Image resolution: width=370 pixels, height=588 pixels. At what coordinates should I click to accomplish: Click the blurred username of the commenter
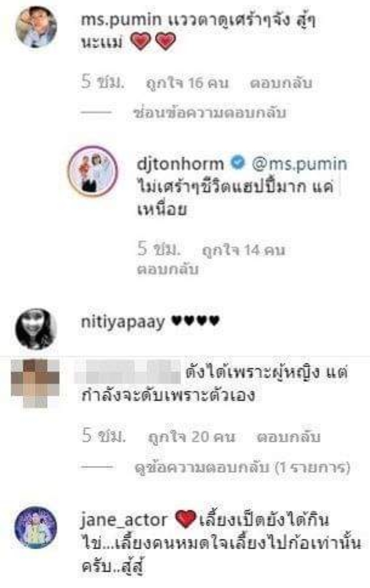pos(127,371)
